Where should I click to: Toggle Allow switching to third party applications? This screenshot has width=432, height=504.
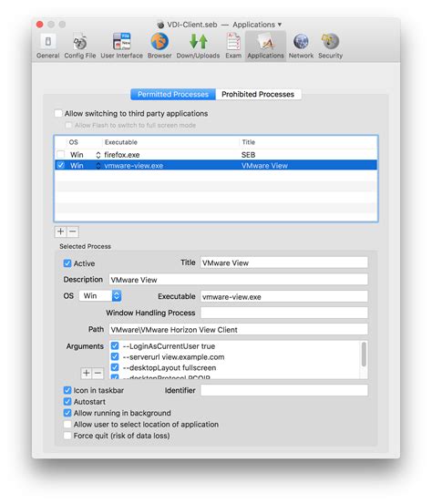pos(58,113)
